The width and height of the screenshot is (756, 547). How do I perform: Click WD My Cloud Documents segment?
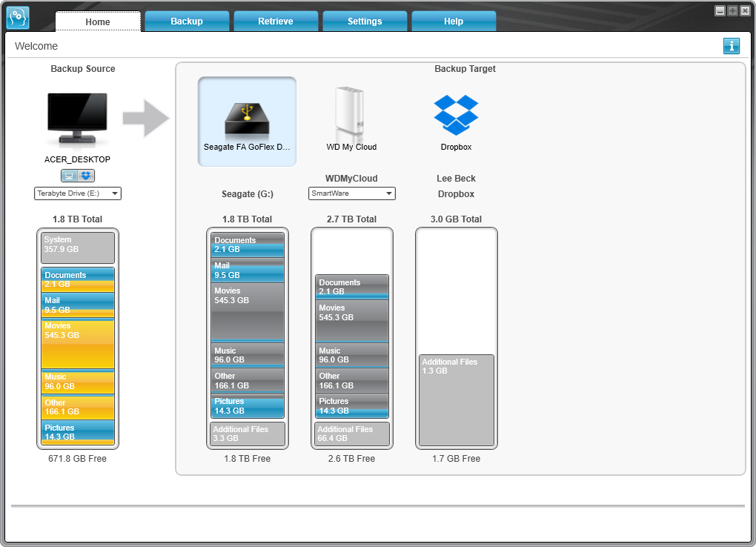click(352, 287)
